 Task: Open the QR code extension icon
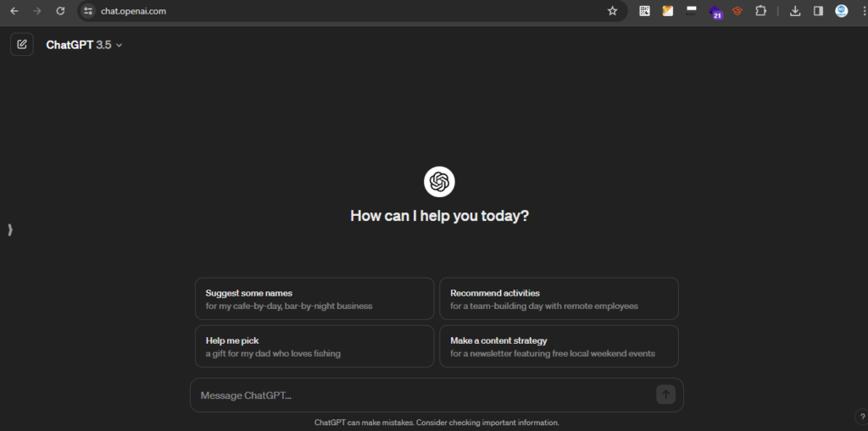644,11
